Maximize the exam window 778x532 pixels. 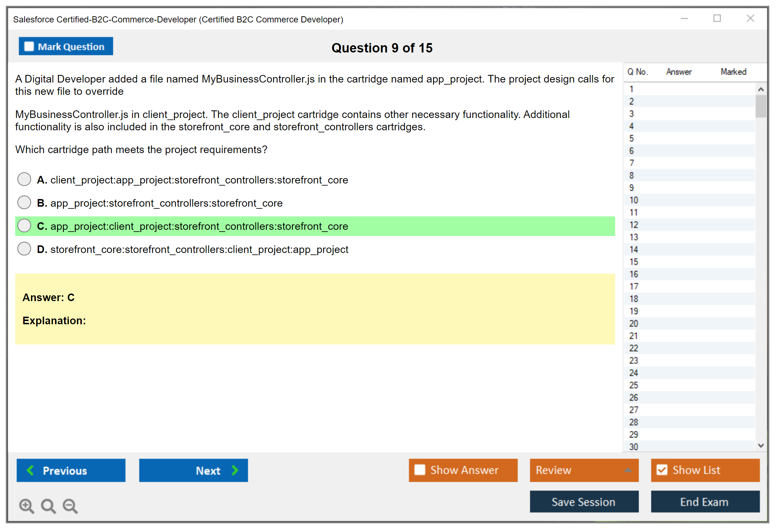[717, 18]
